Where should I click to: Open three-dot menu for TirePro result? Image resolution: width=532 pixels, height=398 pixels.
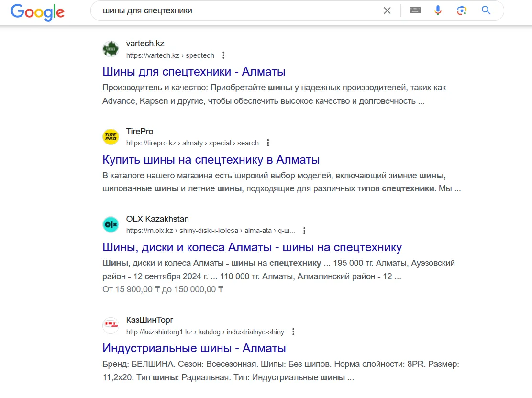(268, 143)
